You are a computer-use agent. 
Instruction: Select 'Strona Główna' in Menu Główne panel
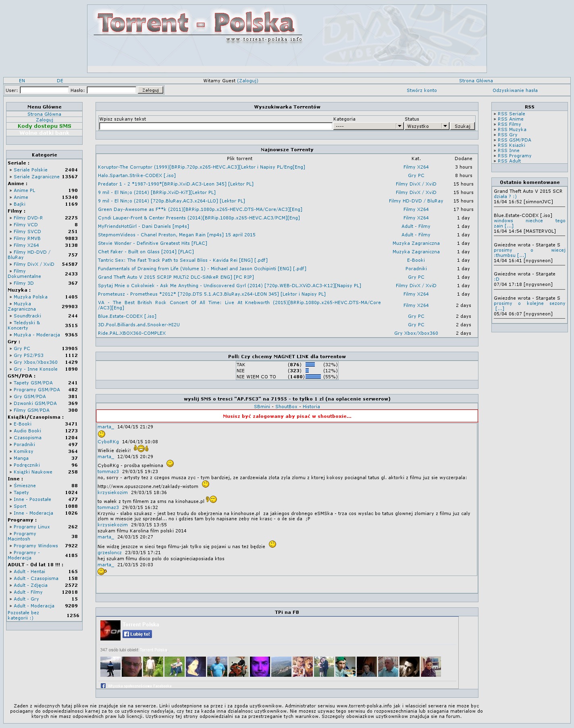tap(44, 114)
